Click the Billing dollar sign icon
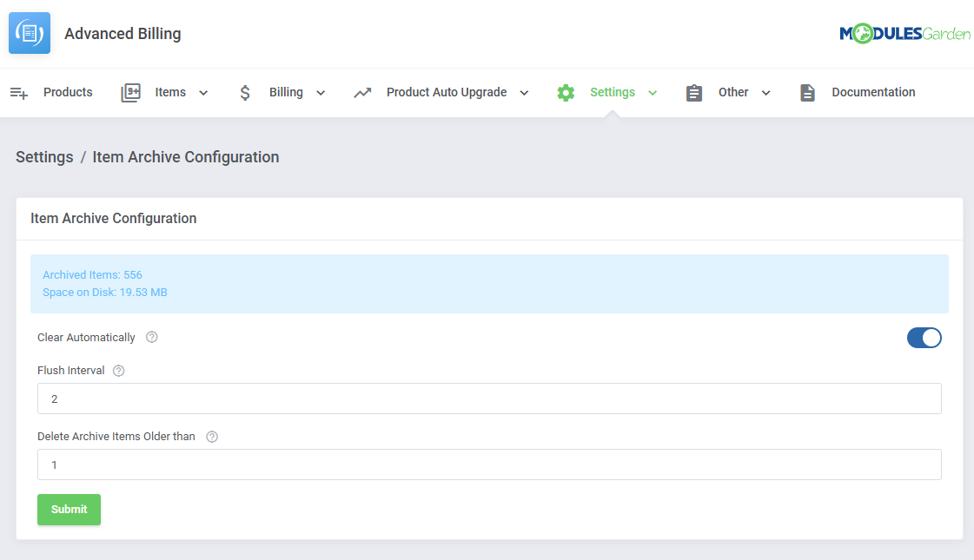 coord(245,93)
